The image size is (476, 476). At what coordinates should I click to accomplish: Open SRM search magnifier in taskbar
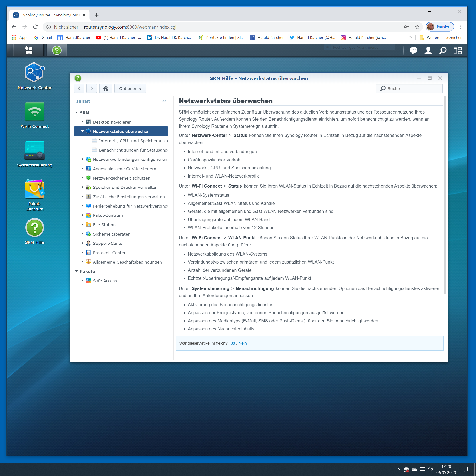[x=443, y=50]
